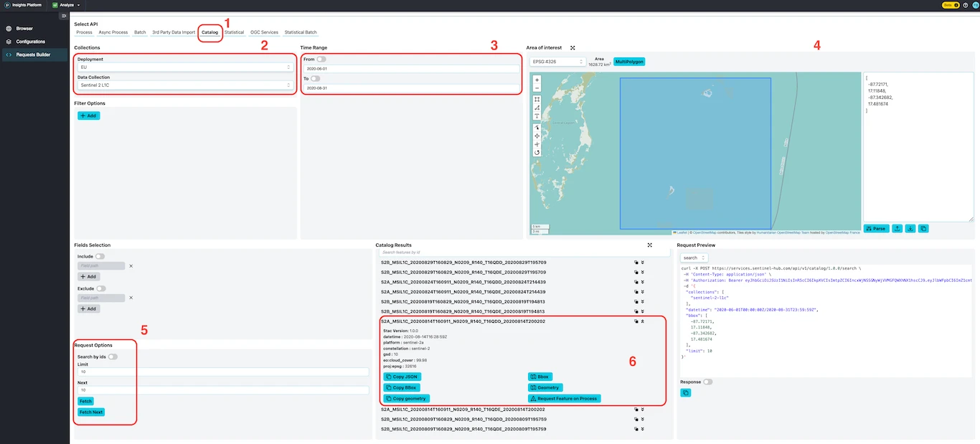Upload a geometry file for area of interest
980x444 pixels.
click(x=897, y=229)
